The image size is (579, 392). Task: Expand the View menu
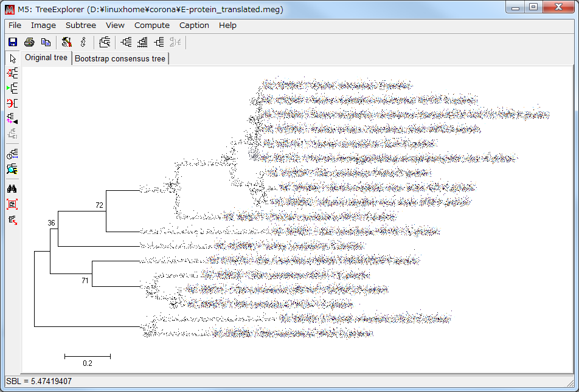click(115, 25)
